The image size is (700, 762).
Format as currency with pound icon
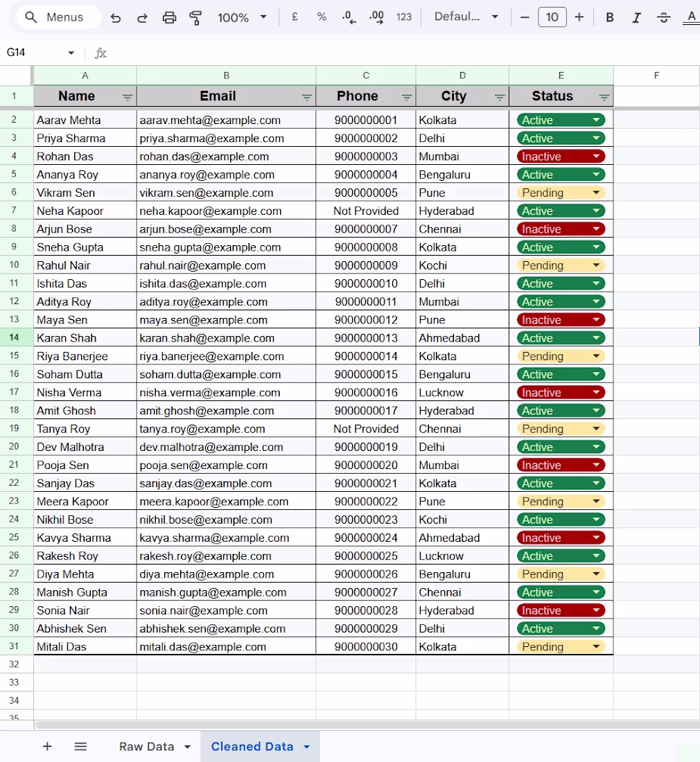pyautogui.click(x=295, y=17)
